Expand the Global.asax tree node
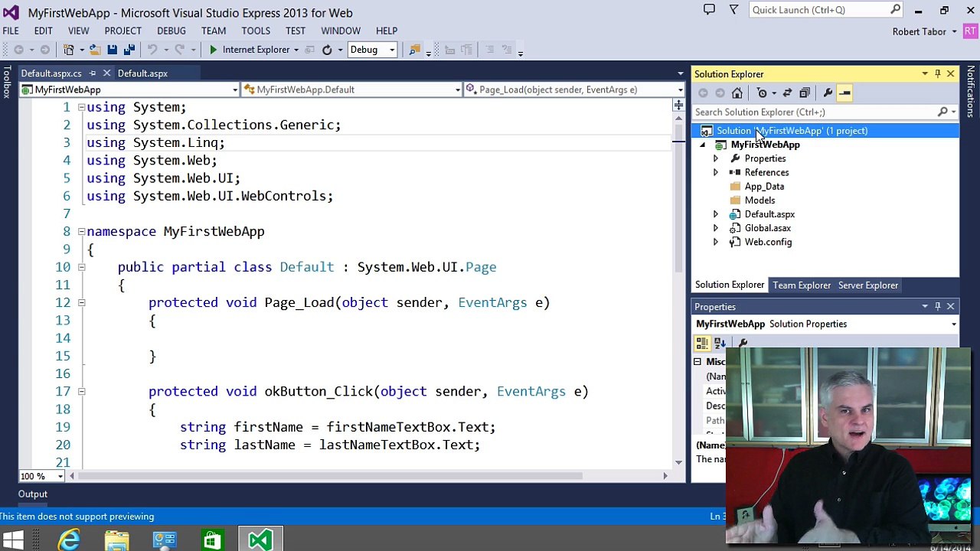The width and height of the screenshot is (980, 551). (715, 228)
